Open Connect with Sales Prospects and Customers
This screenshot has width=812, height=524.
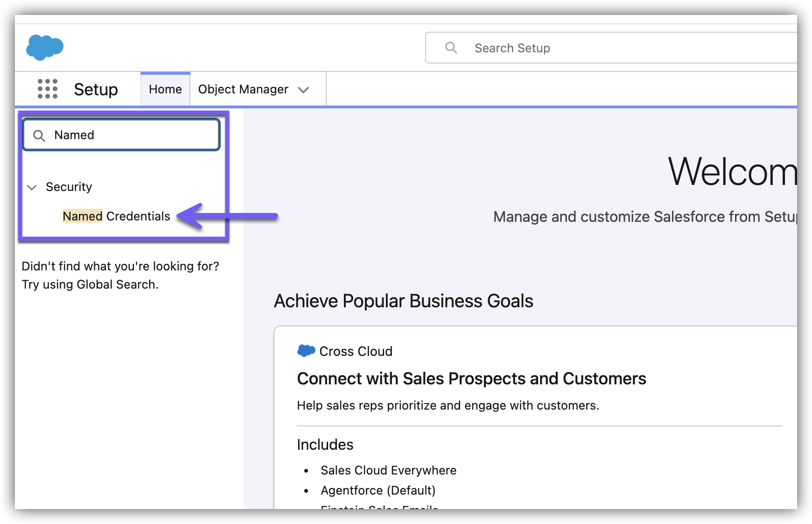471,378
